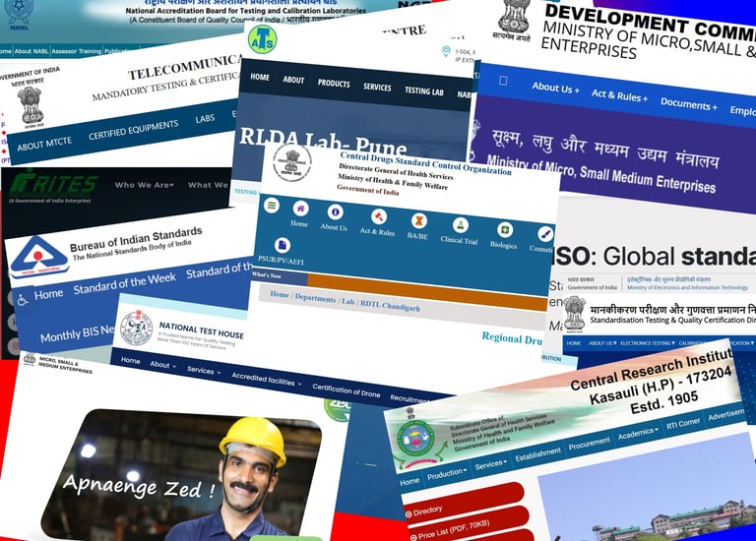Open Price List (PDF, 70KB) button

pos(469,526)
